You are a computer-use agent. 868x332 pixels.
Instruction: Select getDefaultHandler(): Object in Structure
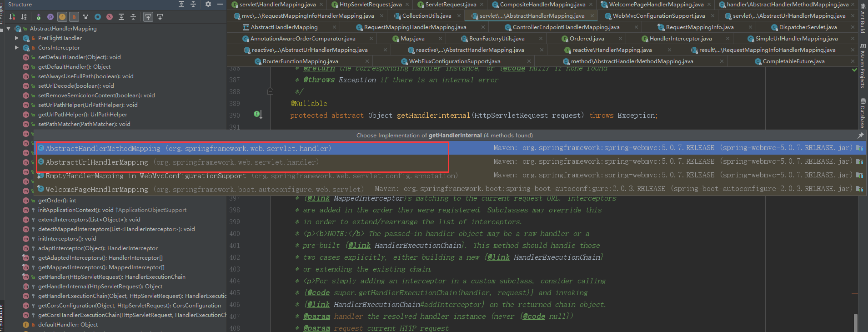74,67
